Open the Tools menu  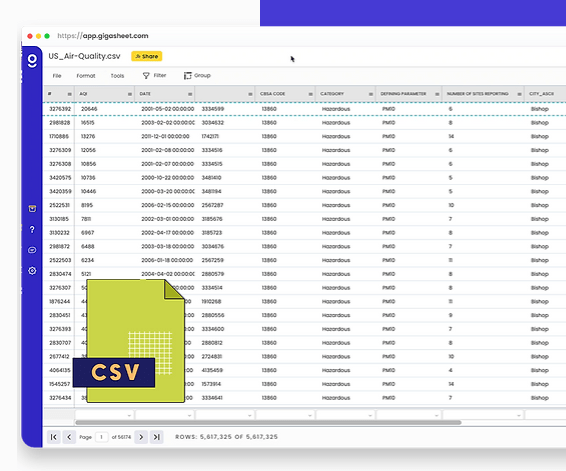coord(117,76)
